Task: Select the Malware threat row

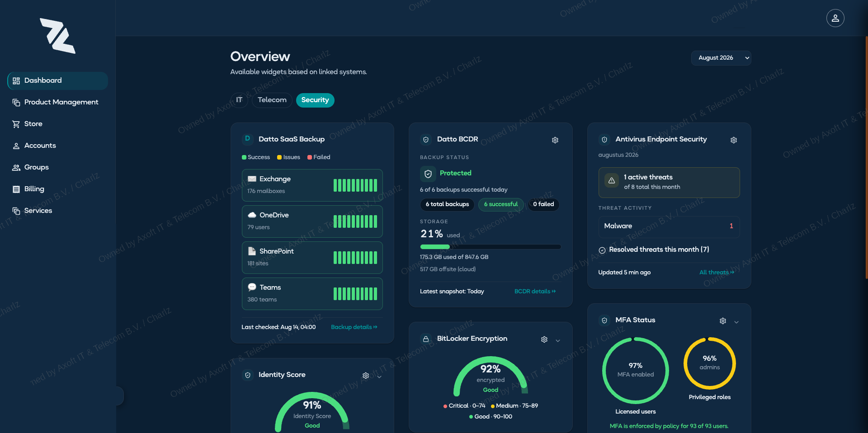Action: tap(669, 226)
